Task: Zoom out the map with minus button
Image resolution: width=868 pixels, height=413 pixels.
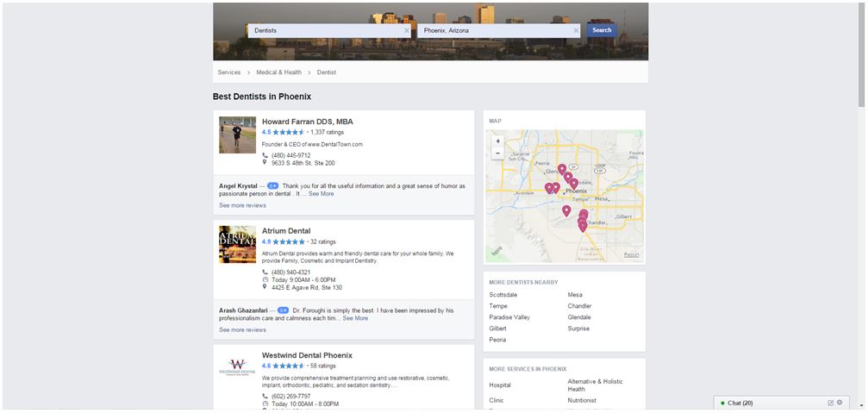Action: click(x=497, y=153)
